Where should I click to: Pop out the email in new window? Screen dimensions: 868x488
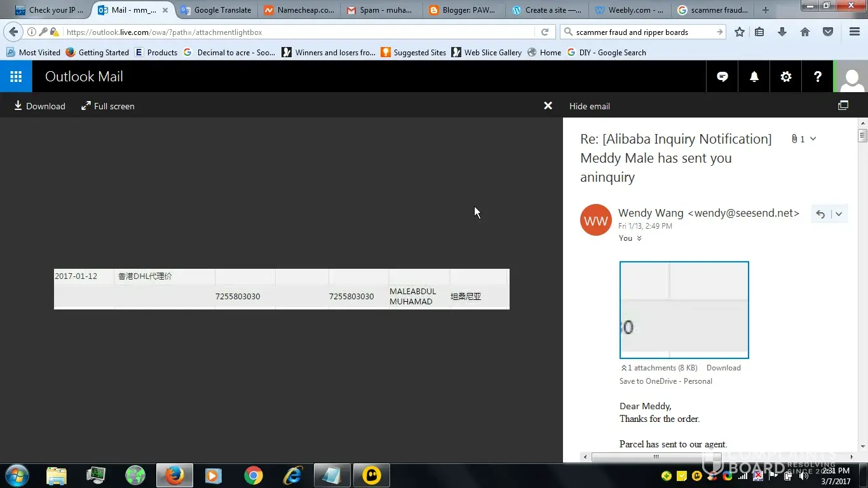pyautogui.click(x=843, y=106)
